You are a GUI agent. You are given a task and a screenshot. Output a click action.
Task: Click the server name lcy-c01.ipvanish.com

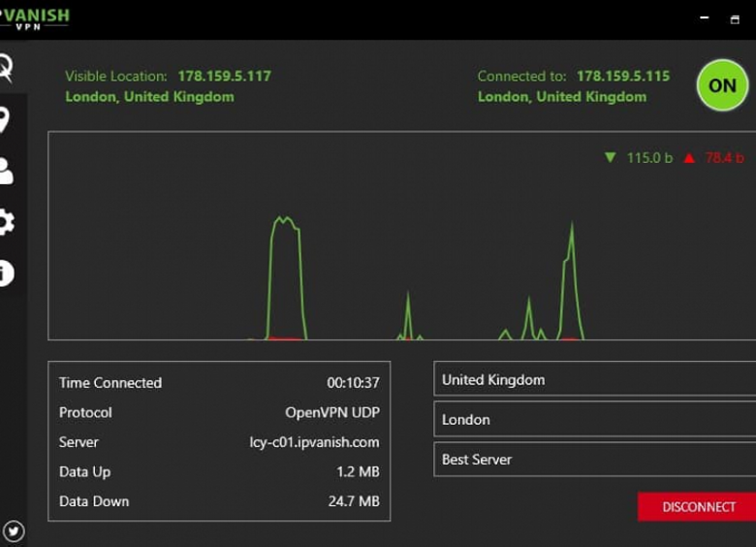point(314,442)
